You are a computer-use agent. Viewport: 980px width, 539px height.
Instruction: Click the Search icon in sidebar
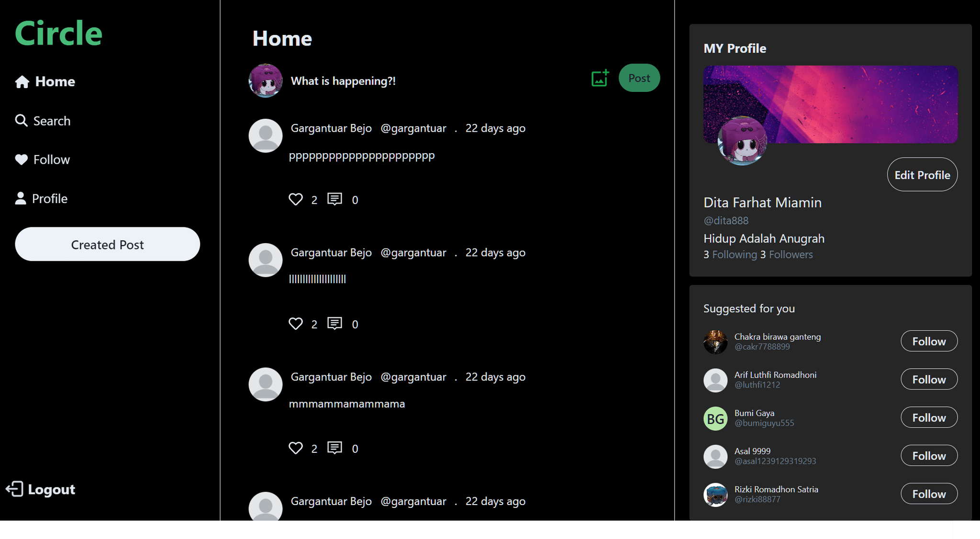[21, 120]
